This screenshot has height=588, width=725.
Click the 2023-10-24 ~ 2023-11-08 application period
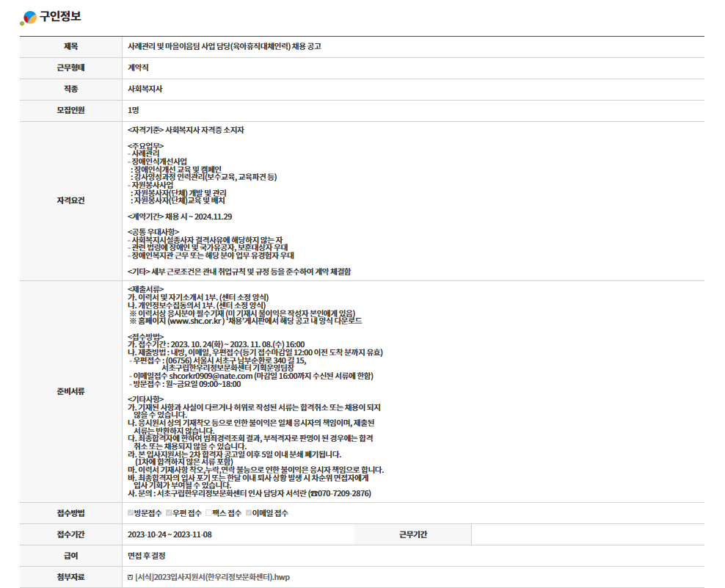click(x=169, y=534)
